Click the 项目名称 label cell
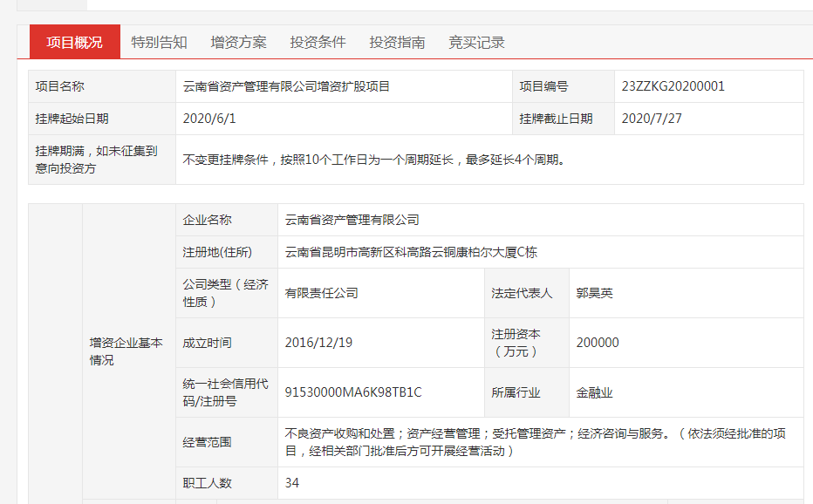Screen dimensions: 813x504 point(102,86)
